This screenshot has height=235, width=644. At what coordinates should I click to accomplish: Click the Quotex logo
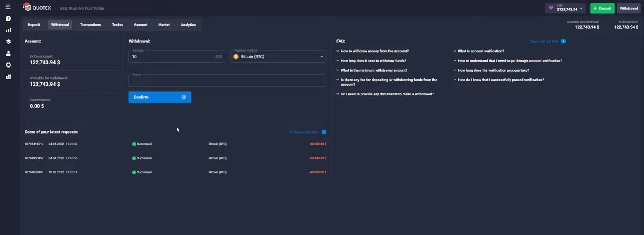tap(37, 7)
